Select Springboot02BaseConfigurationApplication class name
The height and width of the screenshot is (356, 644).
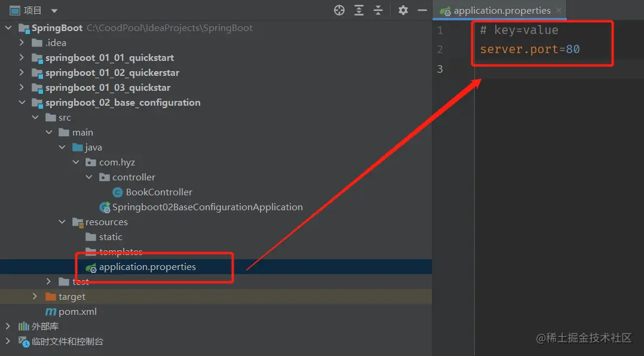207,207
